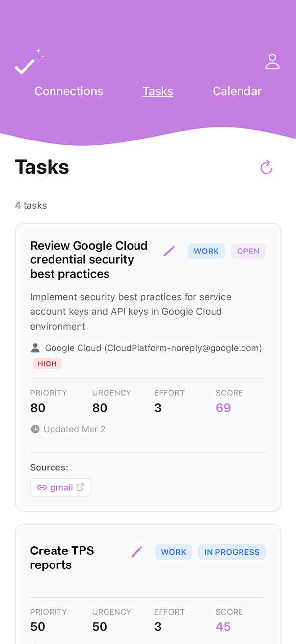Click the OPEN status badge
The height and width of the screenshot is (644, 296).
(248, 251)
